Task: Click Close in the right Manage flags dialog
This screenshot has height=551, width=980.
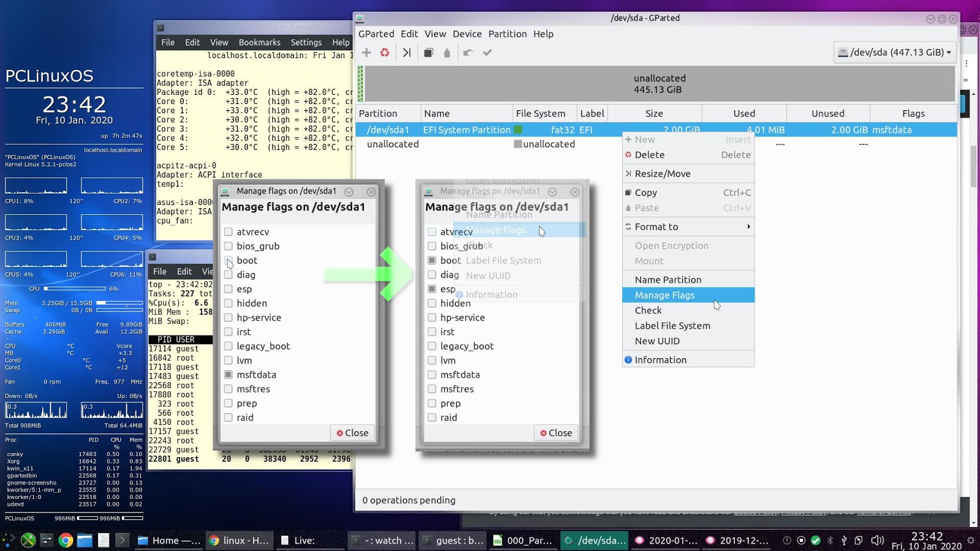Action: [556, 433]
